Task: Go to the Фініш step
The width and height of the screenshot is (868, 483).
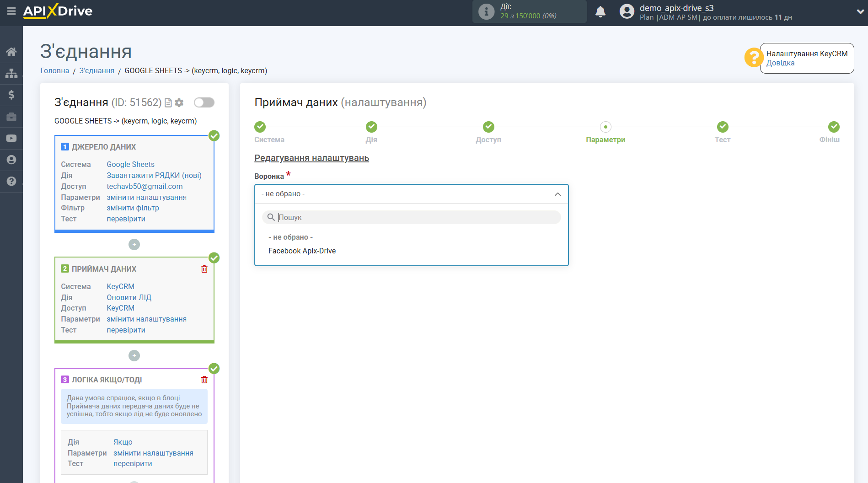Action: click(x=834, y=127)
